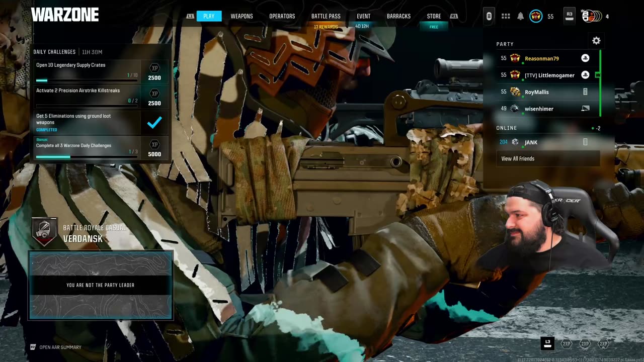Click PlayStation icon next to Reasonman79
This screenshot has width=644, height=362.
(x=585, y=58)
